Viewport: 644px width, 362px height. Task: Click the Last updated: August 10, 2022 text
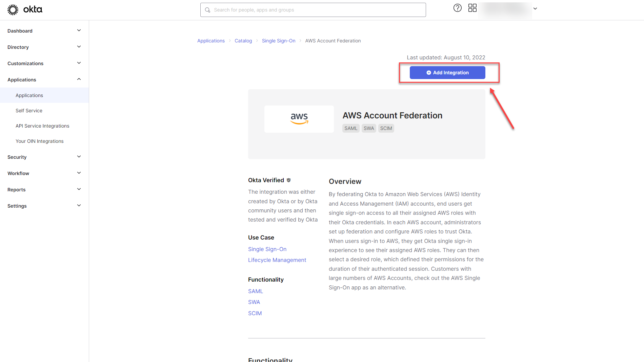(x=446, y=57)
